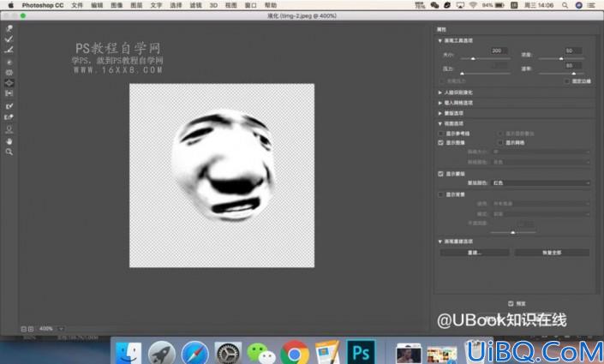Open the Apple menu
Screen dimensions: 604x364
click(x=10, y=5)
